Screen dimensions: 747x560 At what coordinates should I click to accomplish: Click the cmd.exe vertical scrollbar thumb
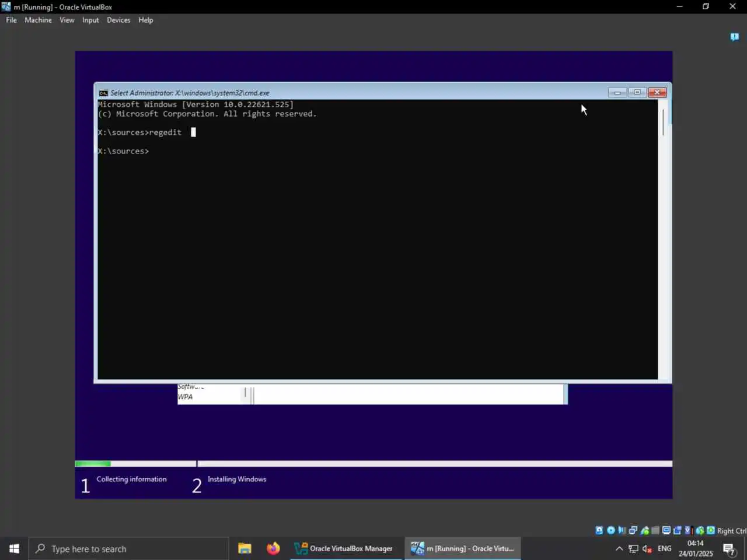point(663,123)
